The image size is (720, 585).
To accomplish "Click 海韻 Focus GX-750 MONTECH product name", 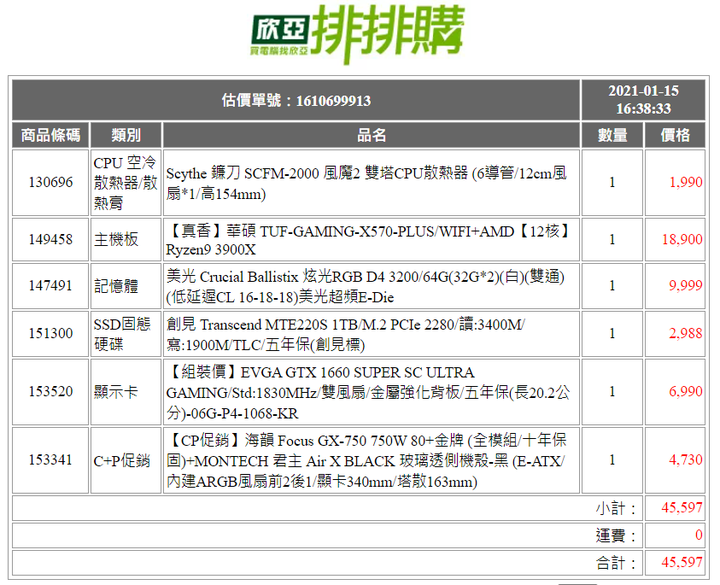I will coord(366,461).
